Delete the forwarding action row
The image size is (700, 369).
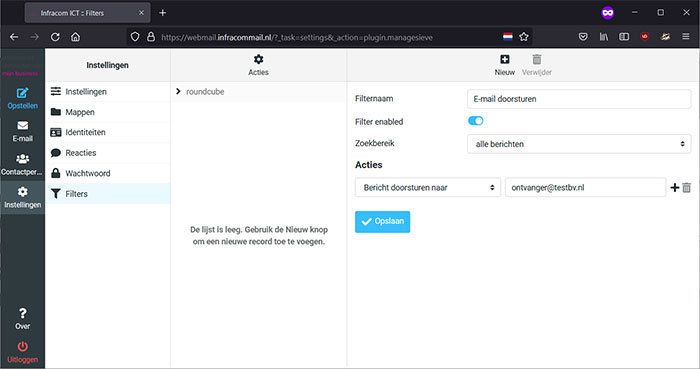pyautogui.click(x=687, y=188)
